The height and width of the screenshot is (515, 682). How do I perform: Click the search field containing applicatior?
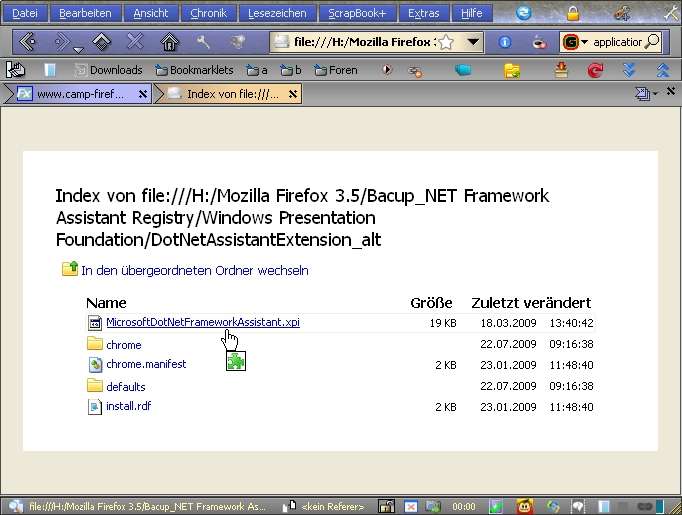tap(617, 42)
